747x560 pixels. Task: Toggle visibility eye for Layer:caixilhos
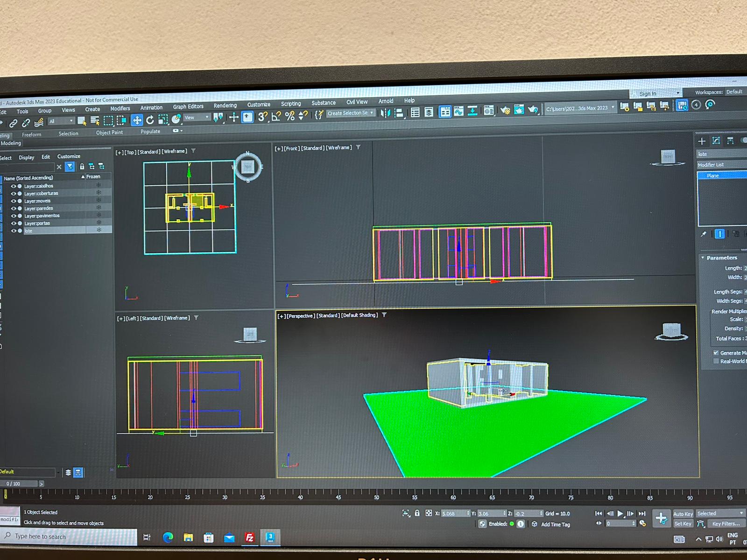click(x=13, y=186)
